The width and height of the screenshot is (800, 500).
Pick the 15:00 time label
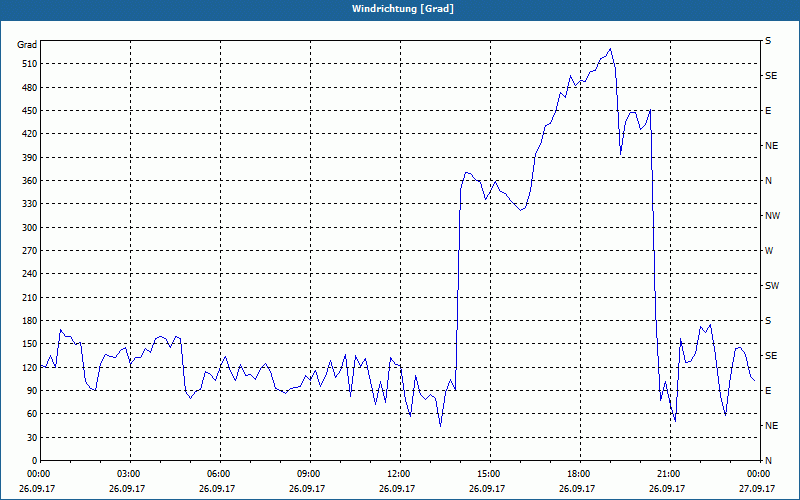[487, 474]
